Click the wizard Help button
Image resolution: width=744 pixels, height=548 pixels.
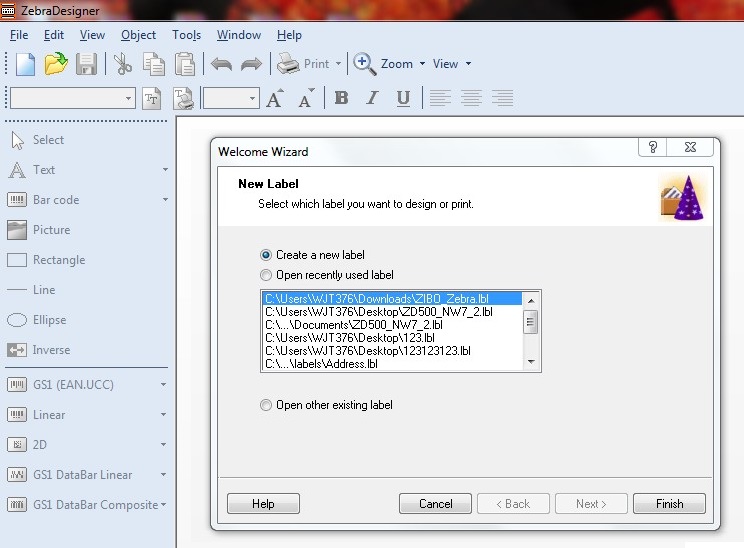263,503
